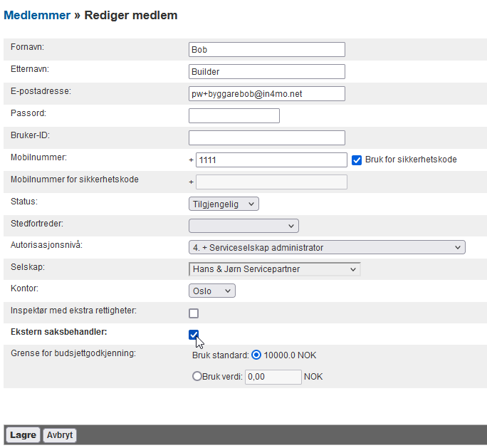Click the Fornavn field containing Bob
The height and width of the screenshot is (448, 487).
click(x=266, y=50)
